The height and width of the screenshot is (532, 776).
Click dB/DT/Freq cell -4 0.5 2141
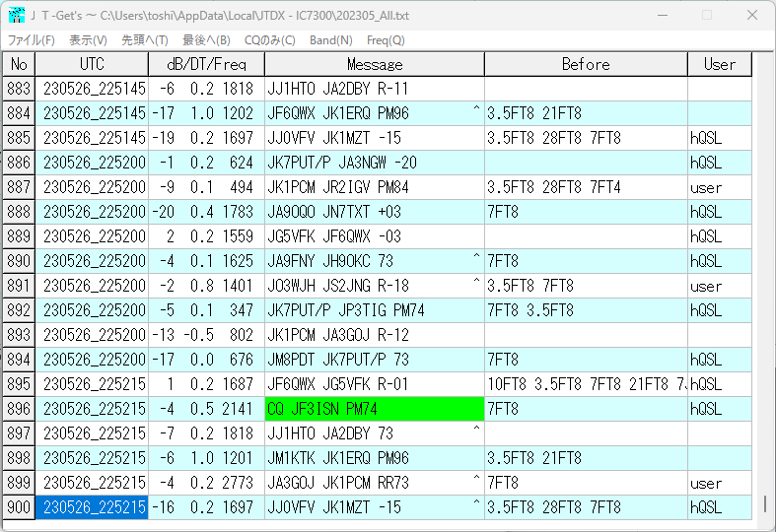206,409
